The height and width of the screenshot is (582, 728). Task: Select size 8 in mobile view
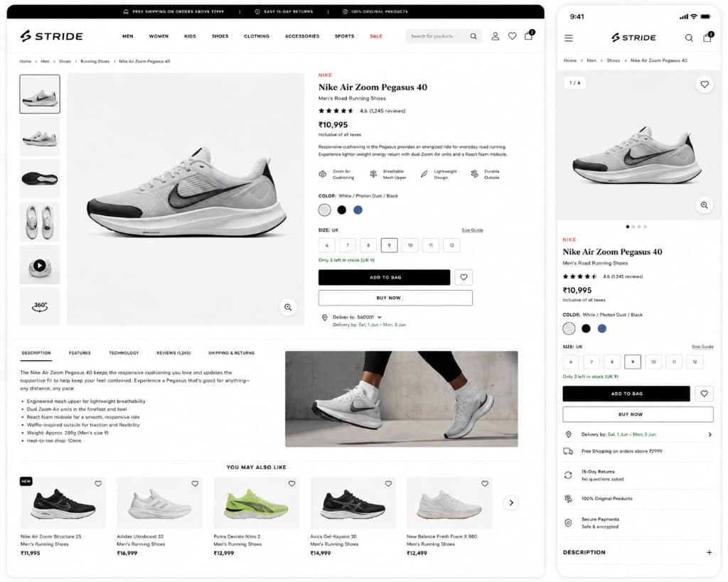pyautogui.click(x=612, y=362)
